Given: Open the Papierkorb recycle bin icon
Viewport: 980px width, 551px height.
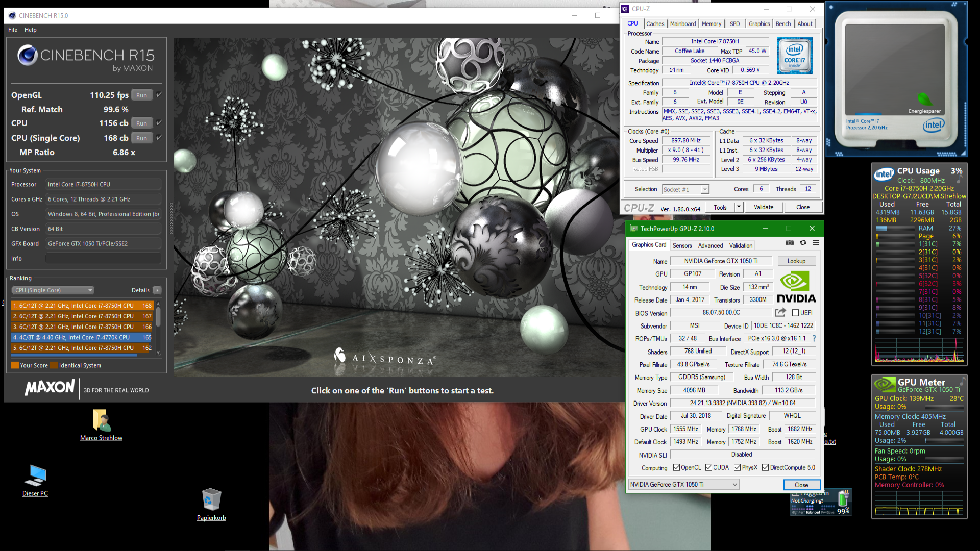Looking at the screenshot, I should (211, 500).
